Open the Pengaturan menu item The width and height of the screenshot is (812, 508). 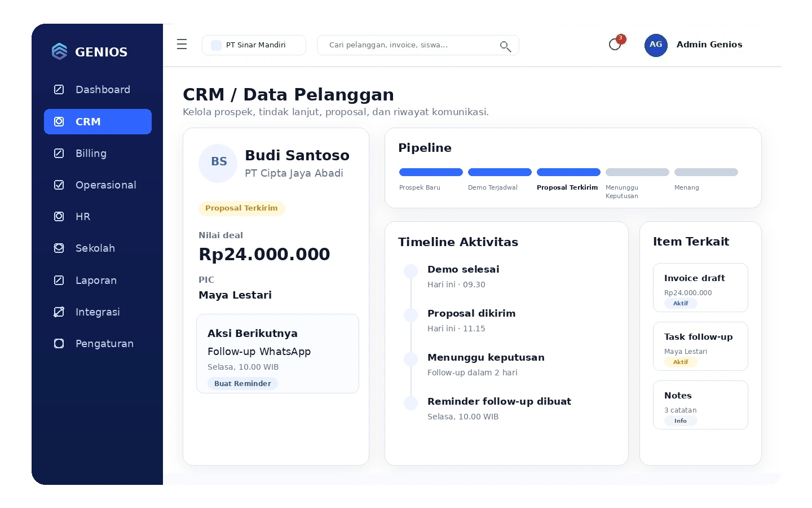pos(98,343)
